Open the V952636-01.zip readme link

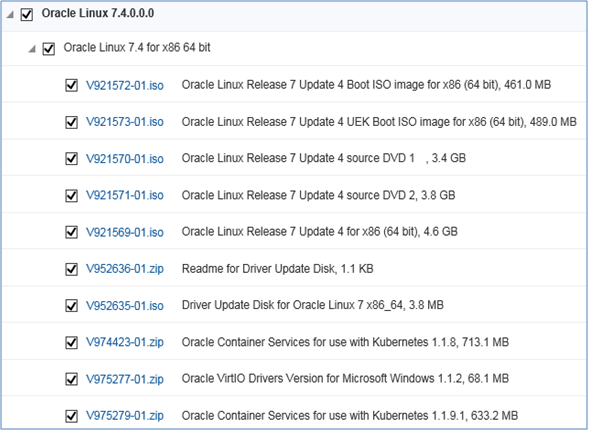(125, 269)
